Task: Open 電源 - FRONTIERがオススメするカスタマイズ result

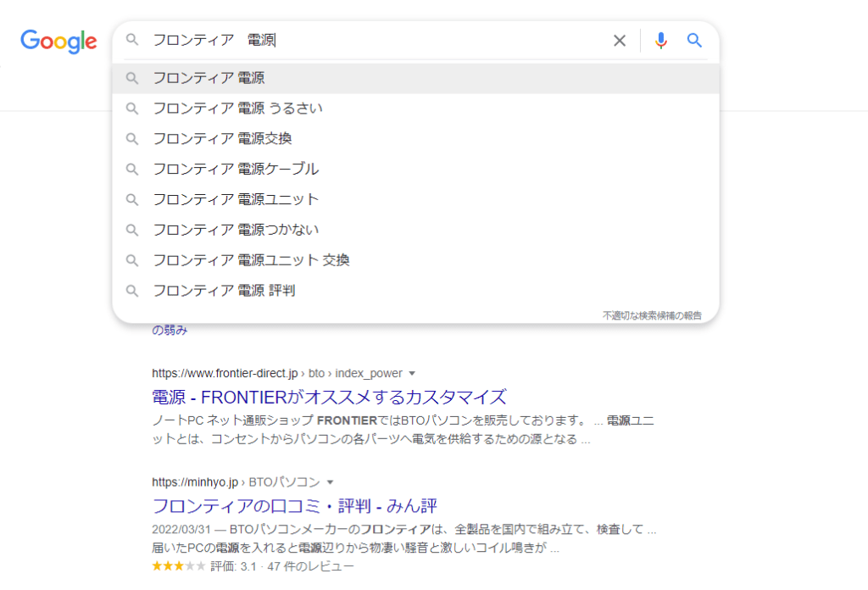Action: click(x=329, y=397)
